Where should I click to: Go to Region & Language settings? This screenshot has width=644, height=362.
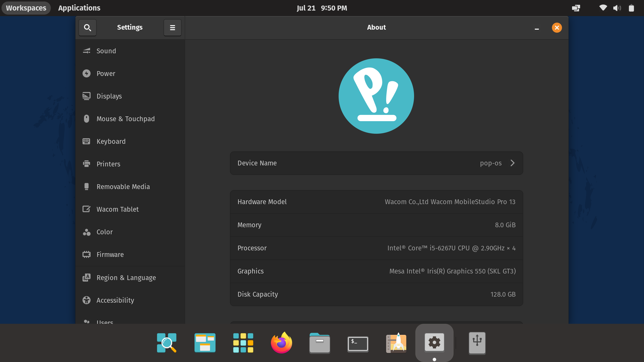pos(126,278)
